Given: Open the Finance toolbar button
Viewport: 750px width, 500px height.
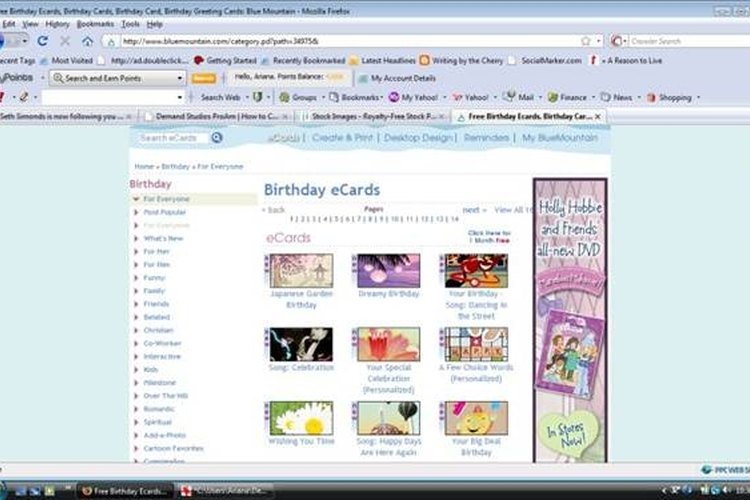Looking at the screenshot, I should pos(567,97).
